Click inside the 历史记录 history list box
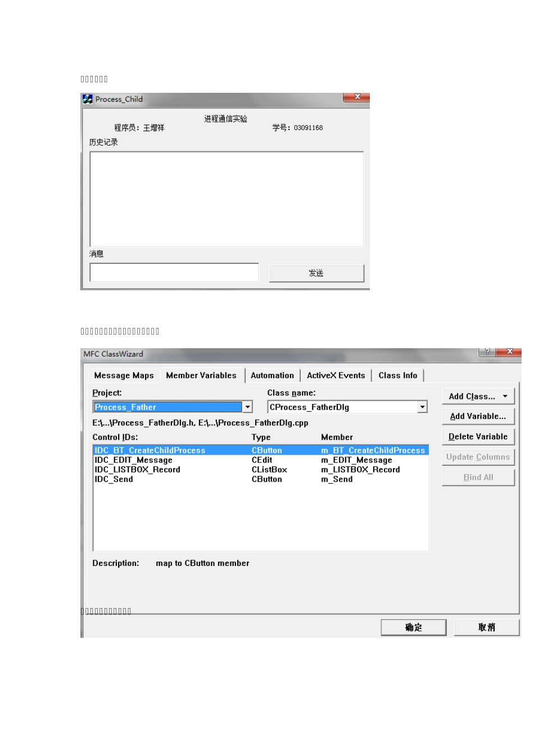This screenshot has height=756, width=534. pyautogui.click(x=227, y=199)
